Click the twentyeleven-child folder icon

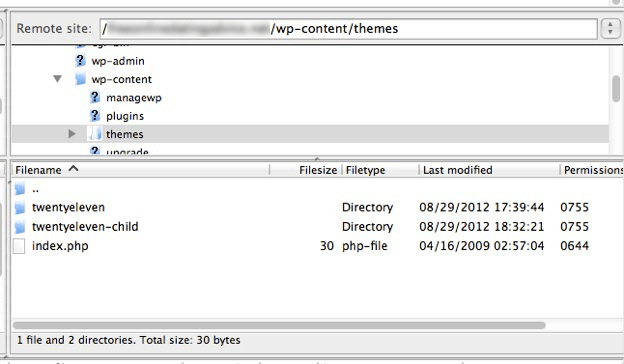(x=20, y=227)
